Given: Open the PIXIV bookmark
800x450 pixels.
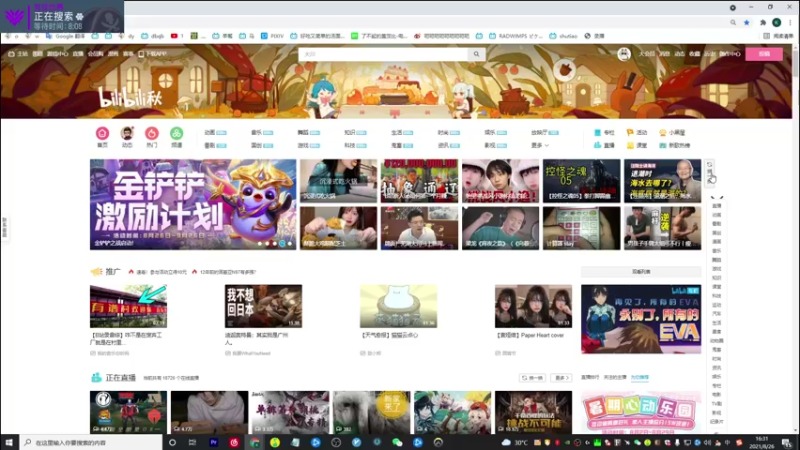Looking at the screenshot, I should tap(272, 36).
